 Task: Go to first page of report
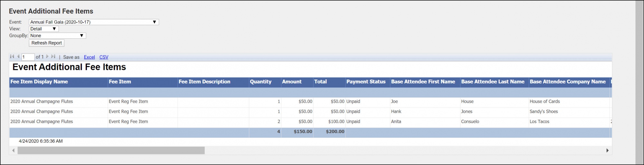12,57
